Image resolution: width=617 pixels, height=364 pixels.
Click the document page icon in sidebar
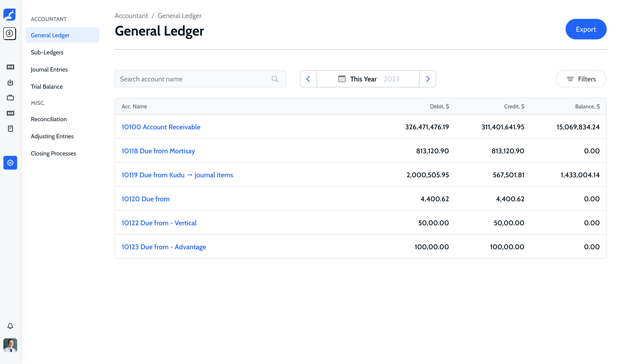(10, 128)
